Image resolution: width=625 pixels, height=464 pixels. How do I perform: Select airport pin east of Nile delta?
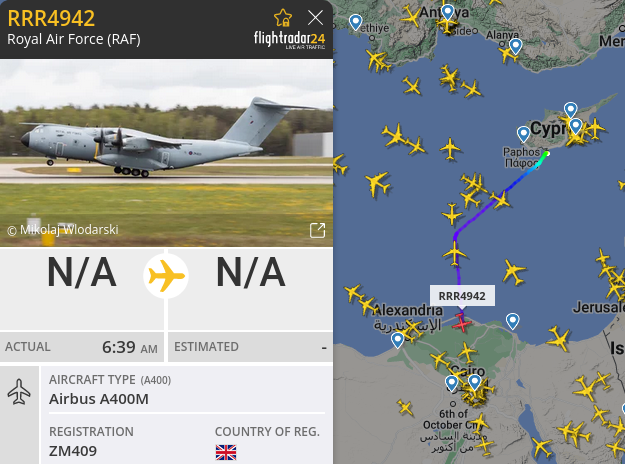point(513,321)
